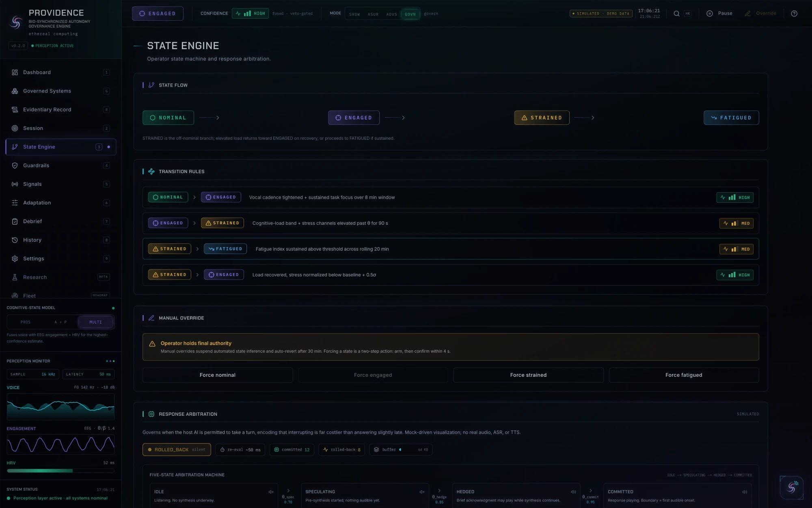Switch cognitive-state model to PROS
This screenshot has width=812, height=508.
click(x=26, y=322)
